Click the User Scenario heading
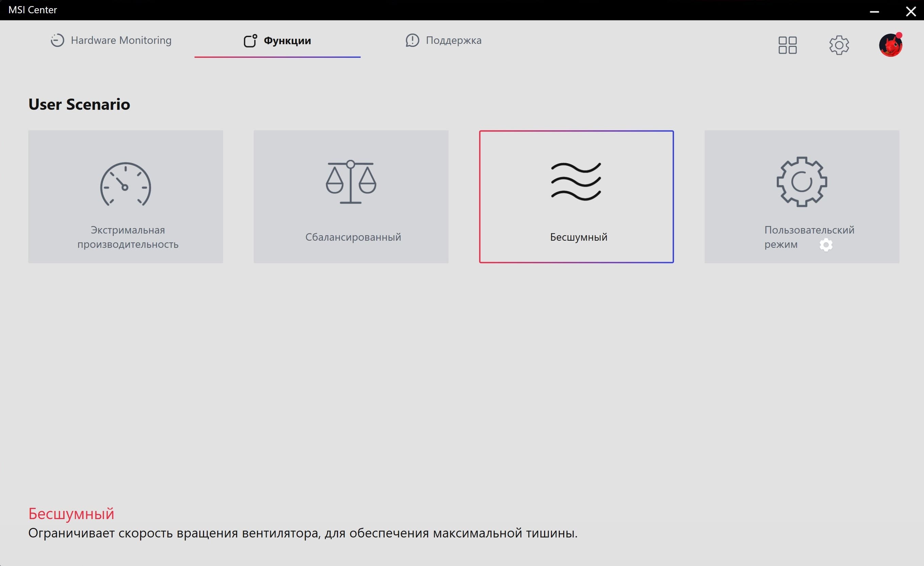 79,105
